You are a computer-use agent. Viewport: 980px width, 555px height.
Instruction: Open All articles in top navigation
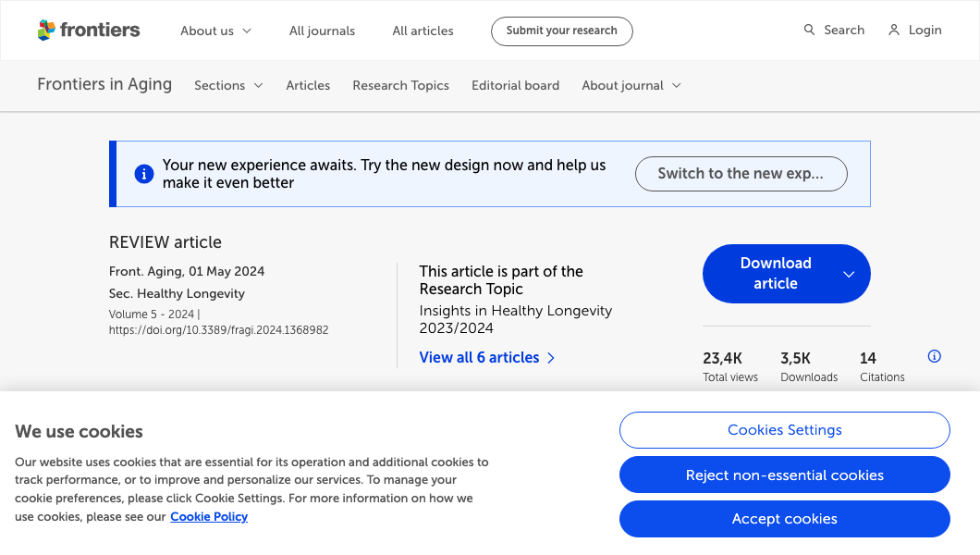pyautogui.click(x=423, y=31)
